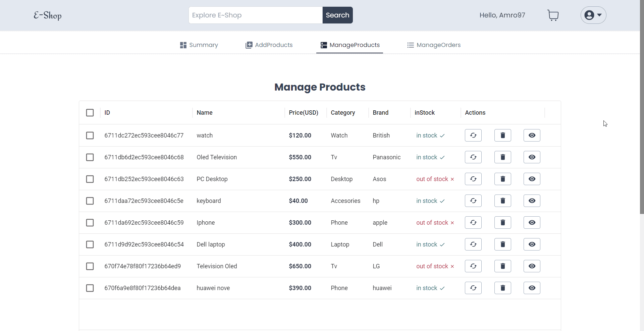Open the user account dropdown menu
This screenshot has height=331, width=644.
593,15
